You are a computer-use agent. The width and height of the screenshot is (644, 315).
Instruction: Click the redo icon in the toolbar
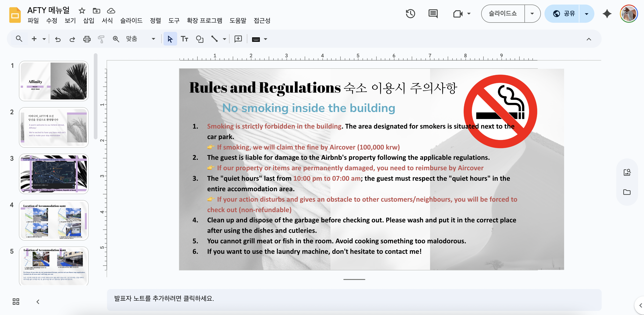click(x=72, y=39)
